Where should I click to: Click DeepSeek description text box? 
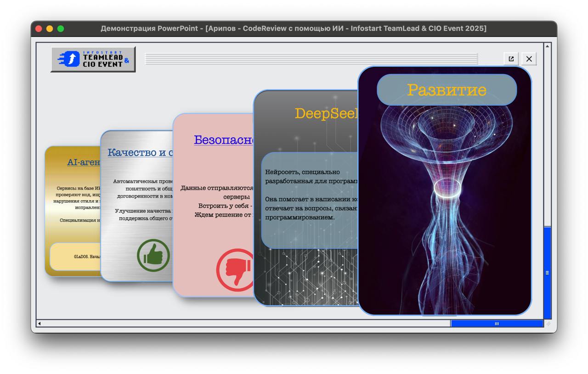[x=310, y=201]
